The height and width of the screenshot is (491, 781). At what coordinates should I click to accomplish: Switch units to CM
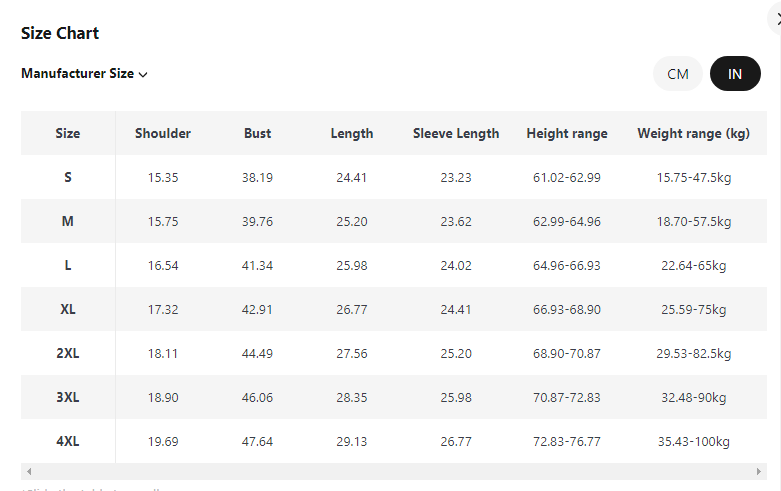pyautogui.click(x=678, y=74)
